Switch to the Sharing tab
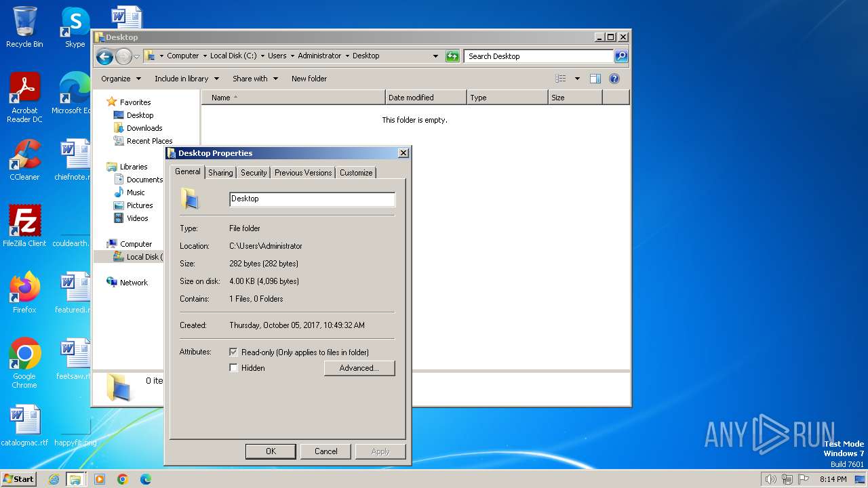Screen dimensions: 868x488 pyautogui.click(x=220, y=173)
